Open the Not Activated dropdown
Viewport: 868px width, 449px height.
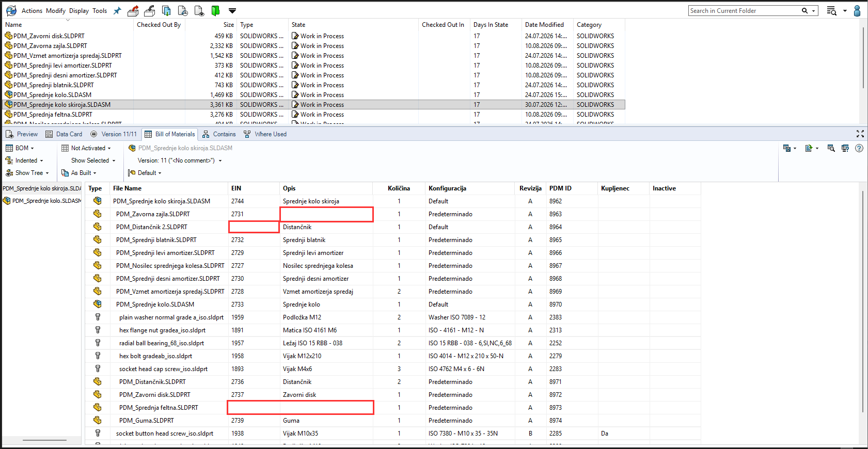86,148
